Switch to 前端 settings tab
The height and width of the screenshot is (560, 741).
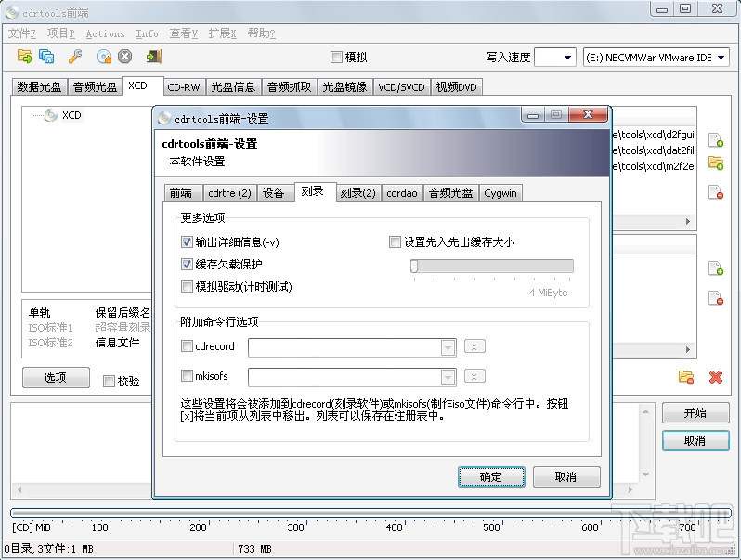click(x=181, y=193)
